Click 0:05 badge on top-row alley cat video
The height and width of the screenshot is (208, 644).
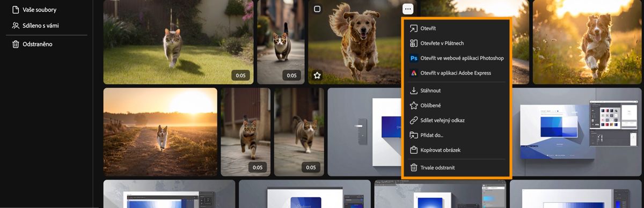291,76
